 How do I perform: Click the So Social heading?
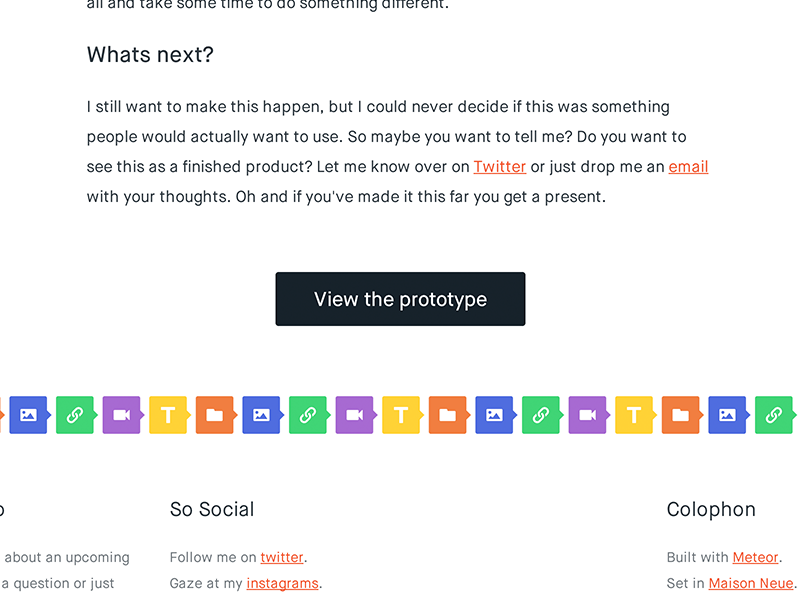(x=212, y=509)
